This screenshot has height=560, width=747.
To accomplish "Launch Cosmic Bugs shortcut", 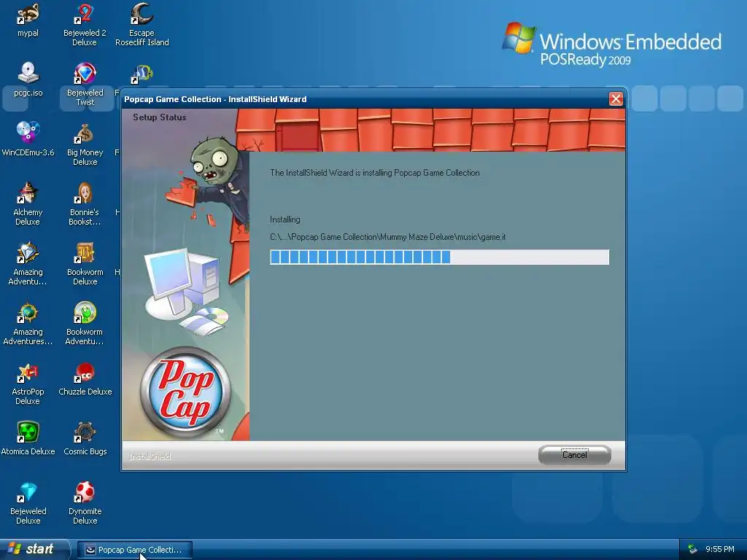I will [85, 438].
